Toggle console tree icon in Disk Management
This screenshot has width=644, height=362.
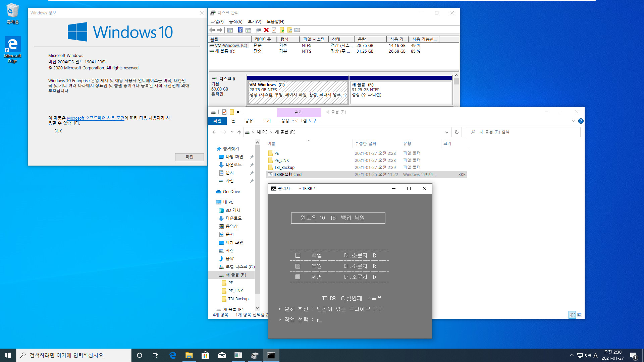tap(230, 30)
